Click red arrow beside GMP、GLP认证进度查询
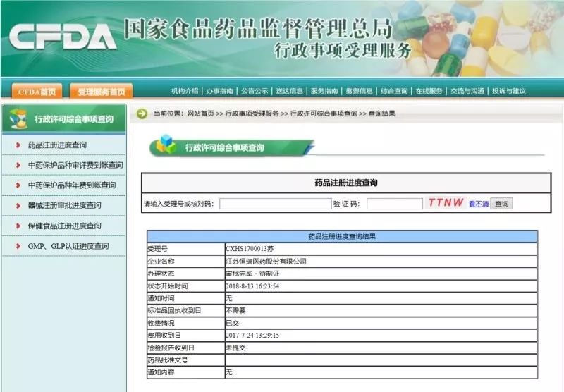 (18, 246)
